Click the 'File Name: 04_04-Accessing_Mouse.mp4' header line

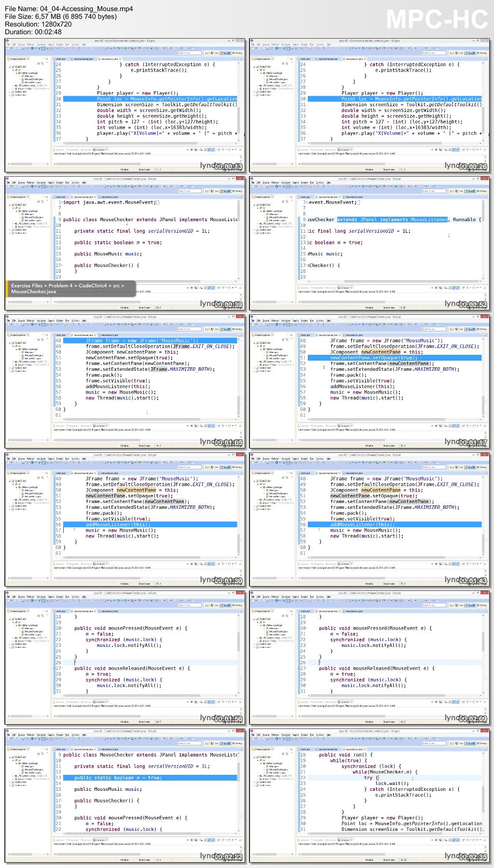[69, 9]
